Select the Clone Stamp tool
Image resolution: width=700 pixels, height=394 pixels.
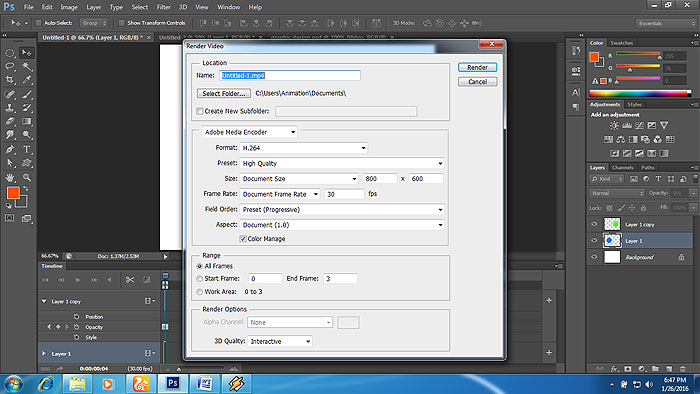pyautogui.click(x=10, y=108)
